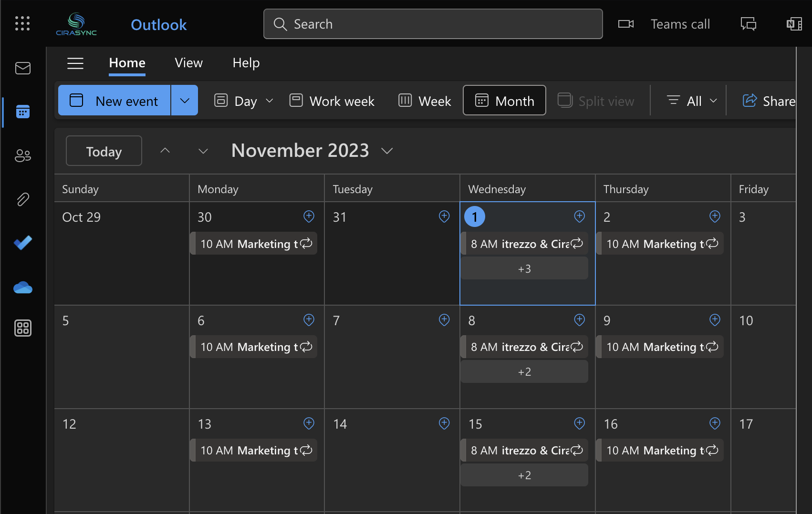Open To Do using the checkmark icon
812x514 pixels.
(22, 243)
